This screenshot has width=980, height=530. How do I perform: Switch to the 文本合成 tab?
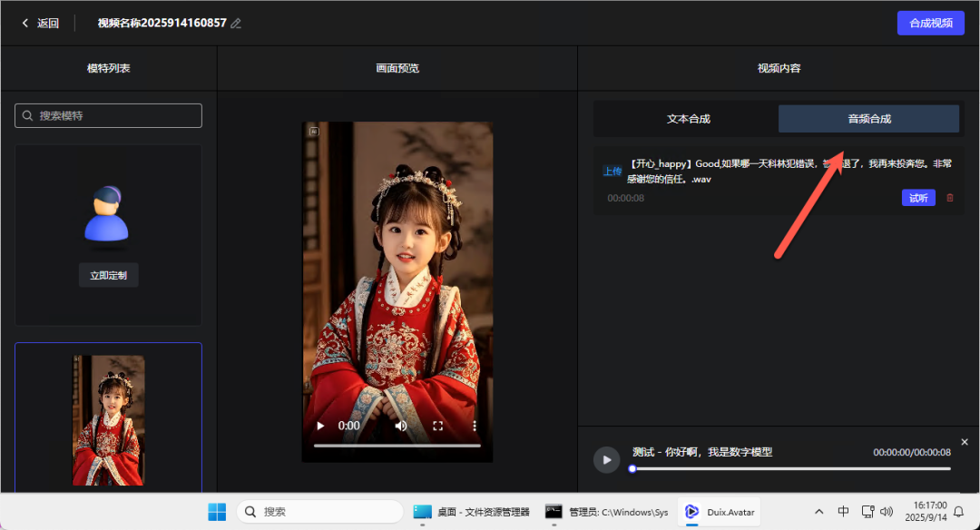(688, 119)
